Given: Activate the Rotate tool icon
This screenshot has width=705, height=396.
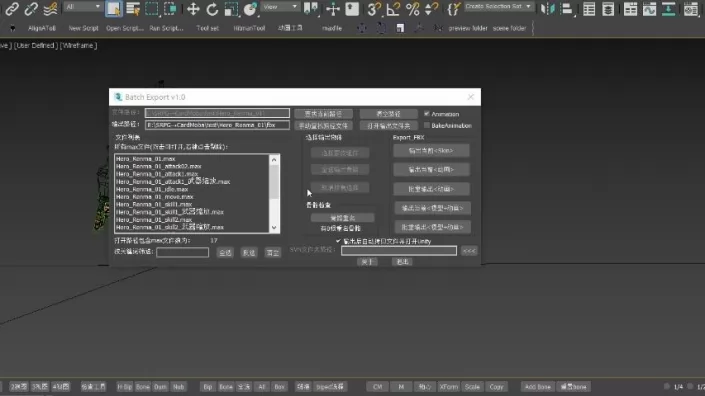Looking at the screenshot, I should click(212, 9).
